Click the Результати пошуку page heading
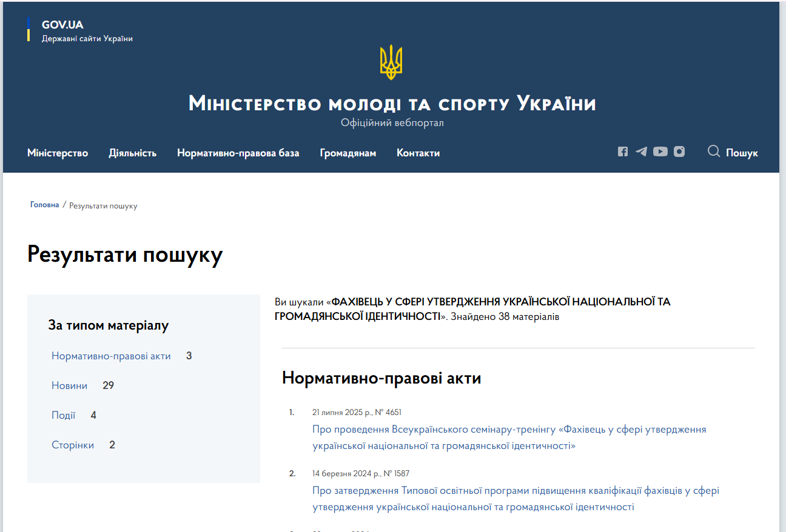Viewport: 786px width, 532px height. tap(125, 254)
